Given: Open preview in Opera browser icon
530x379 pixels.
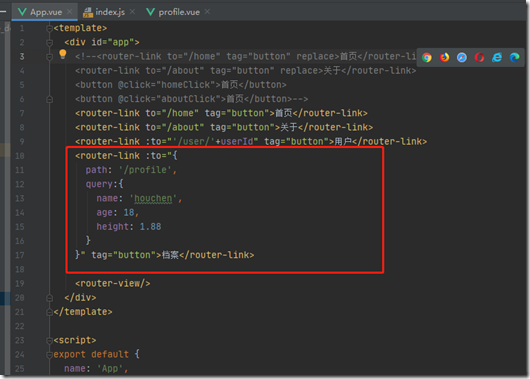Looking at the screenshot, I should pyautogui.click(x=479, y=57).
